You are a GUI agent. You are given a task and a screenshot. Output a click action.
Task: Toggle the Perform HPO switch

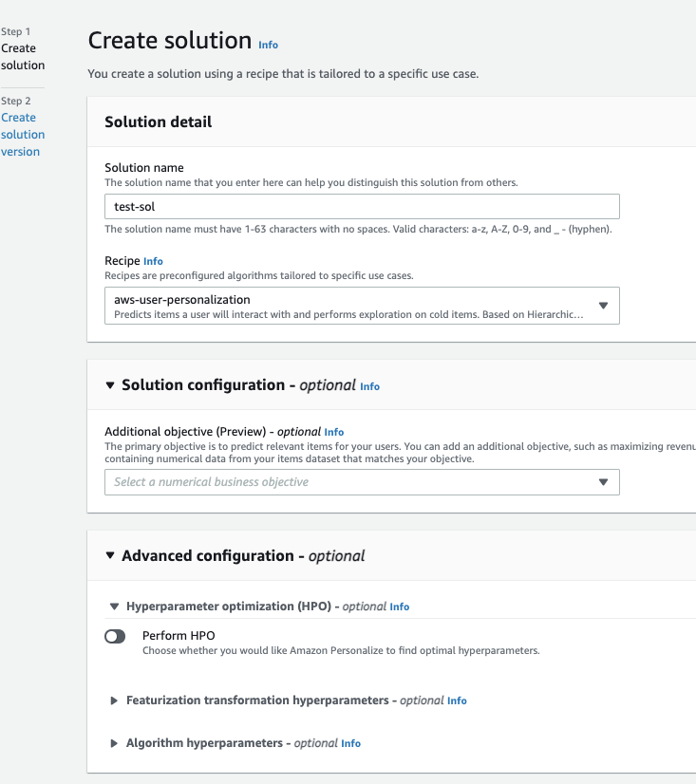pos(115,637)
